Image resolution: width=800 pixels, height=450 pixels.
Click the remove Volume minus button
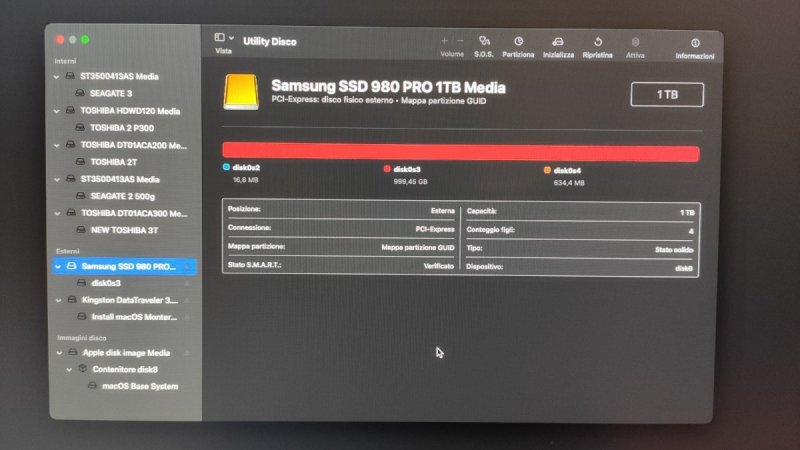point(460,41)
